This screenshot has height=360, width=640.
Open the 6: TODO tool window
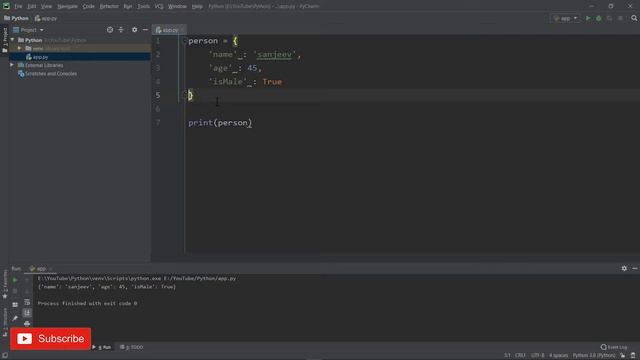(131, 347)
